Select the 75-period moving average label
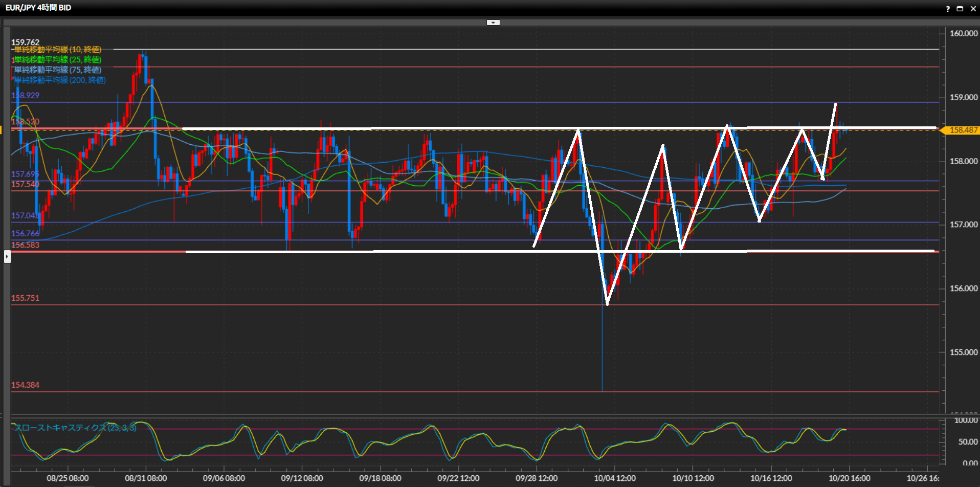The width and height of the screenshot is (980, 487). (x=57, y=70)
